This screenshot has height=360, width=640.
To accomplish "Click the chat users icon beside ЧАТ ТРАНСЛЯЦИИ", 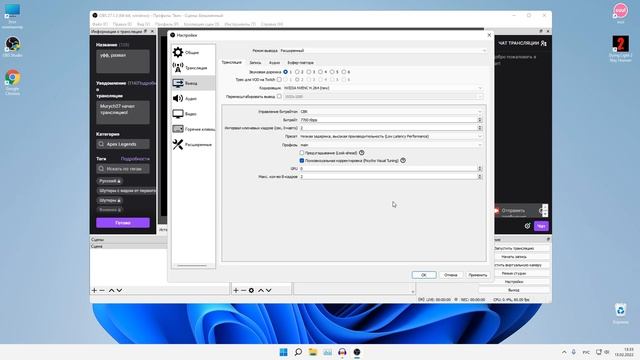I will (x=543, y=43).
